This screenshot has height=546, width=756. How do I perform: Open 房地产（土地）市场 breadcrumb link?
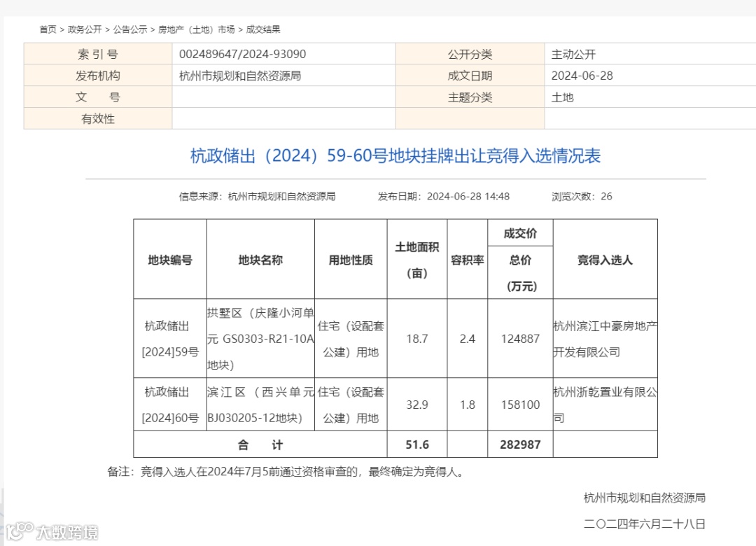[196, 29]
